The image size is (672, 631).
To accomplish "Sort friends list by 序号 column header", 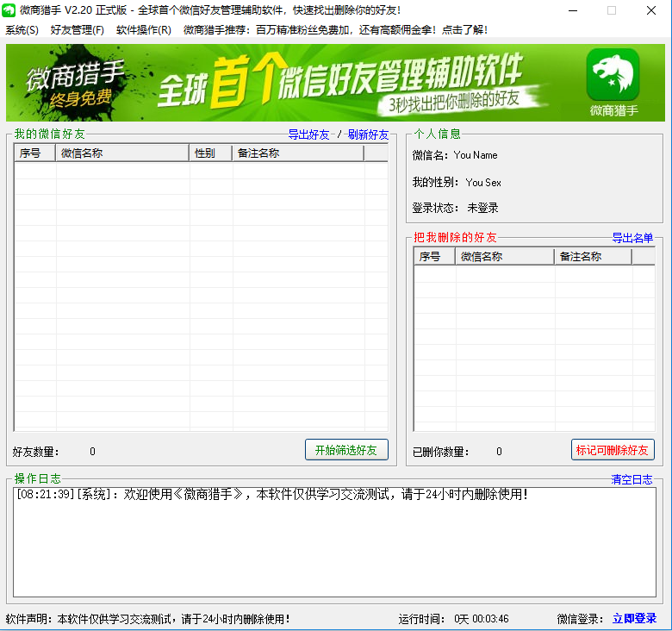I will tap(34, 153).
